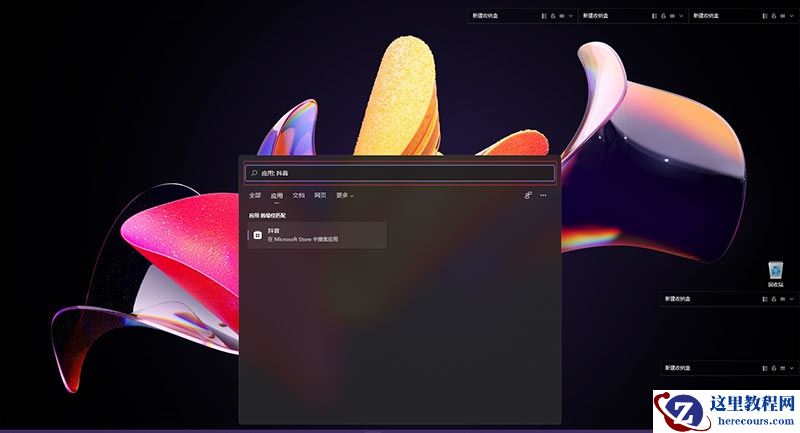This screenshot has width=800, height=433.
Task: Open menu icon of top-right corner 新建收纳盒
Action: point(783,16)
